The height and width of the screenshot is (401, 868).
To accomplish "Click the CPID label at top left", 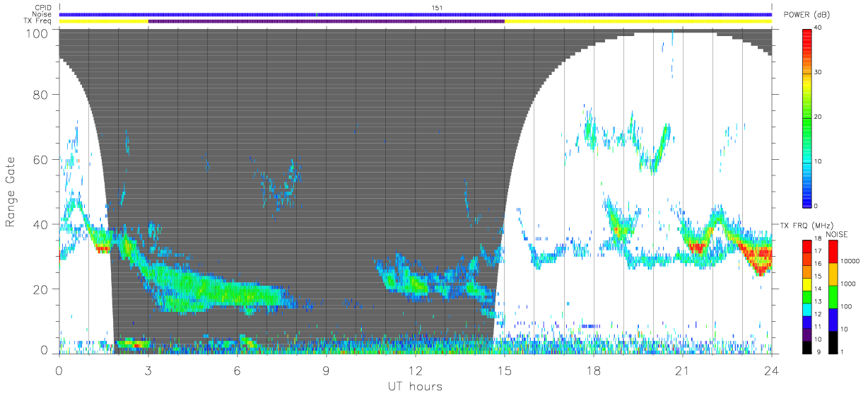I will coord(44,8).
